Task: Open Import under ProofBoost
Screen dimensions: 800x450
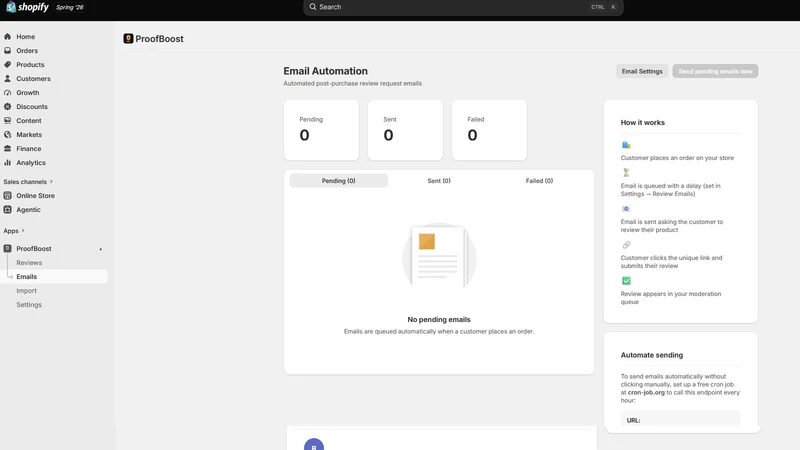Action: (27, 291)
